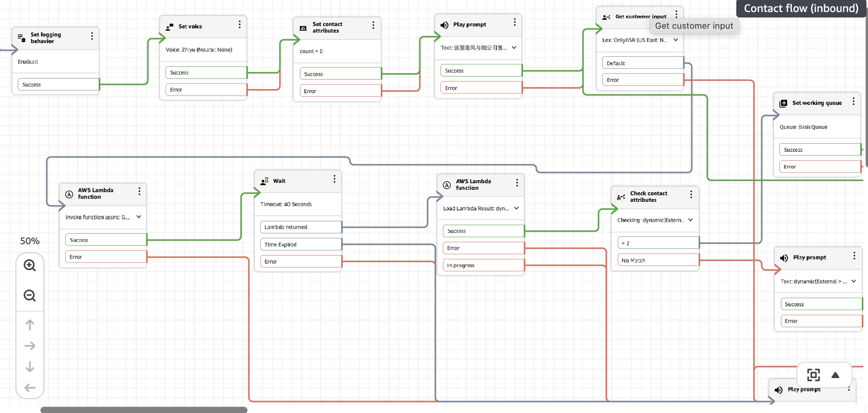Open Check contact attributes three-dot menu
Viewport: 868px width, 413px height.
691,194
